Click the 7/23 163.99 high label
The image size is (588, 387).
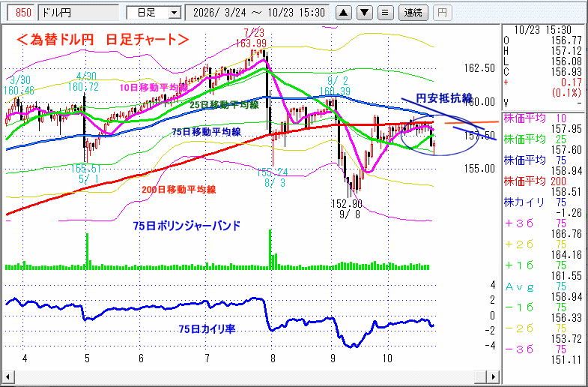251,37
